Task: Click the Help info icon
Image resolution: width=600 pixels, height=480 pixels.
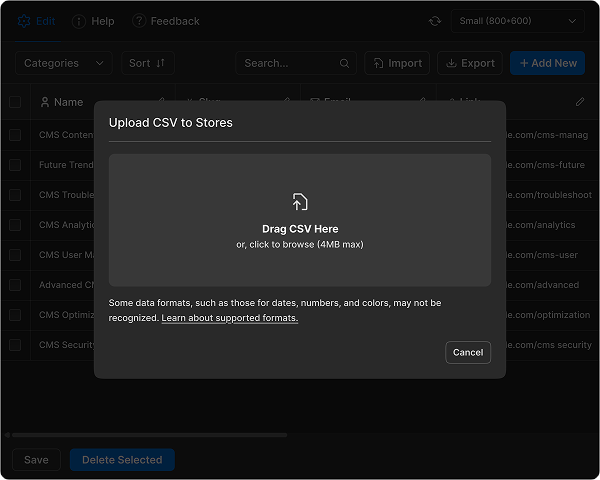Action: tap(79, 21)
